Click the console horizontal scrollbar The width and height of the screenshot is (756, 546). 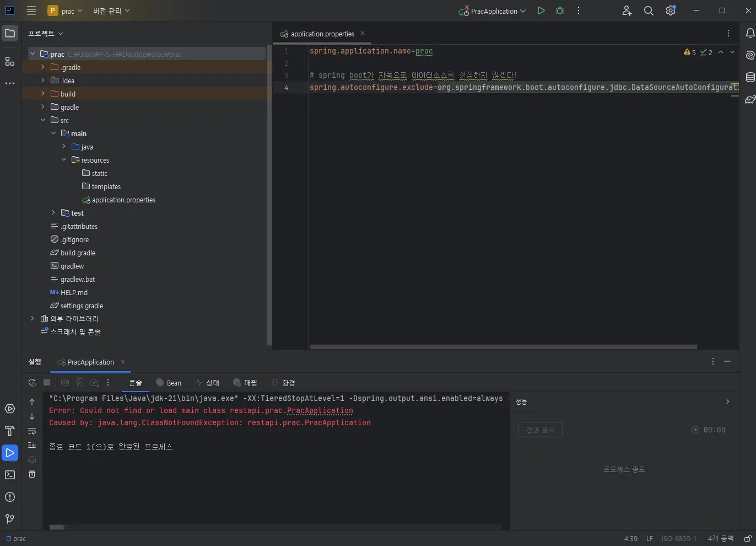57,527
